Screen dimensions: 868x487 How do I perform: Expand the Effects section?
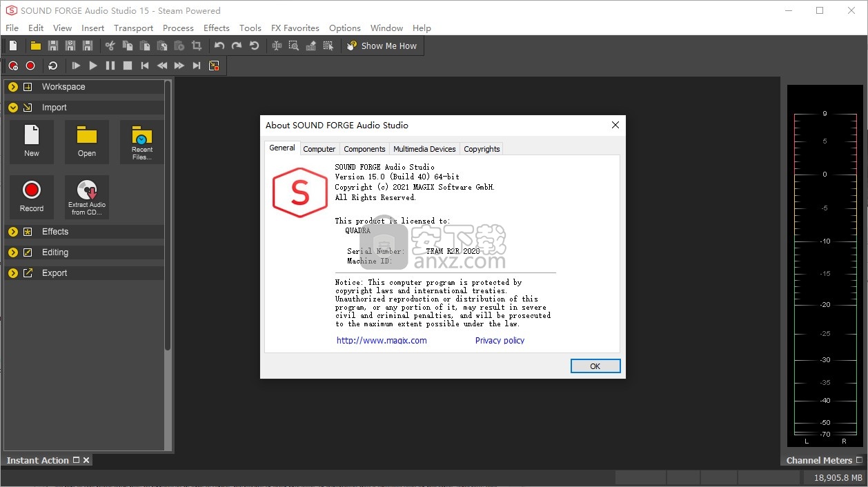(13, 232)
